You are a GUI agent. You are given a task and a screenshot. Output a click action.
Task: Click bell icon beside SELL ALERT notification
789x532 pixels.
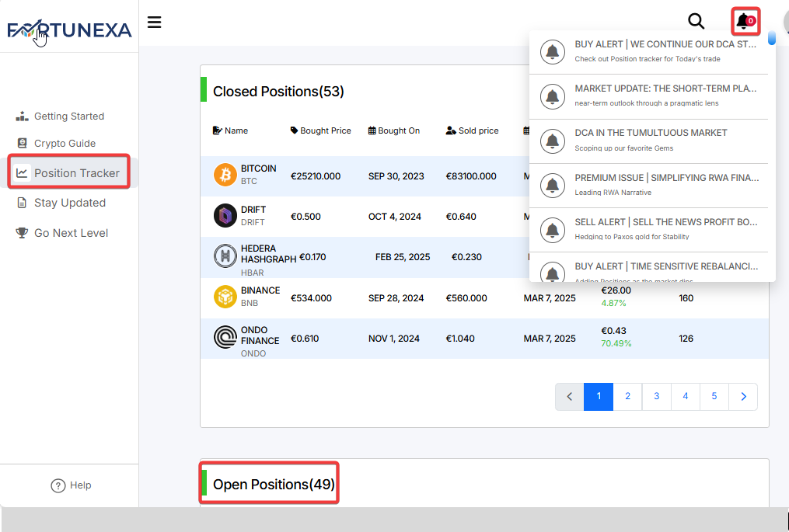pos(553,230)
